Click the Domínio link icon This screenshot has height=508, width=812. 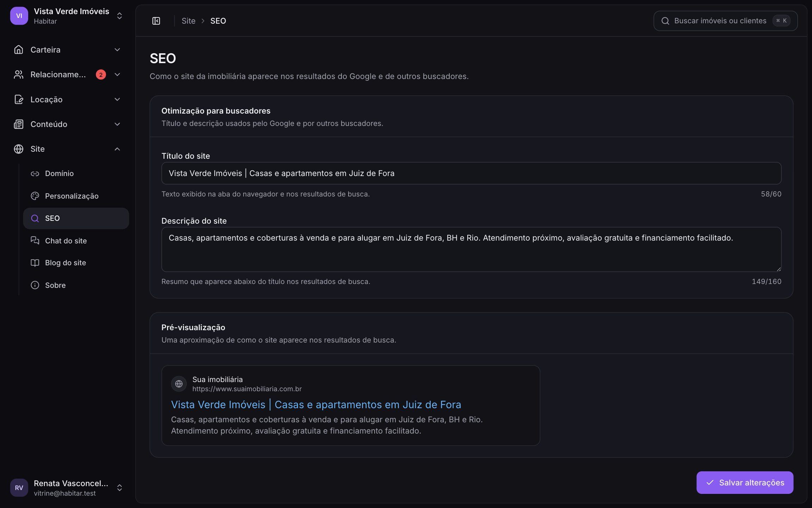coord(35,174)
